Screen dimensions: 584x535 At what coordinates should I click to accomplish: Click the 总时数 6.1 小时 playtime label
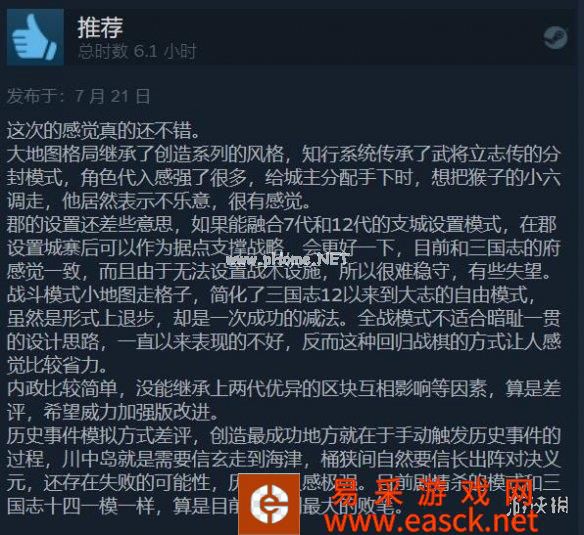(137, 51)
